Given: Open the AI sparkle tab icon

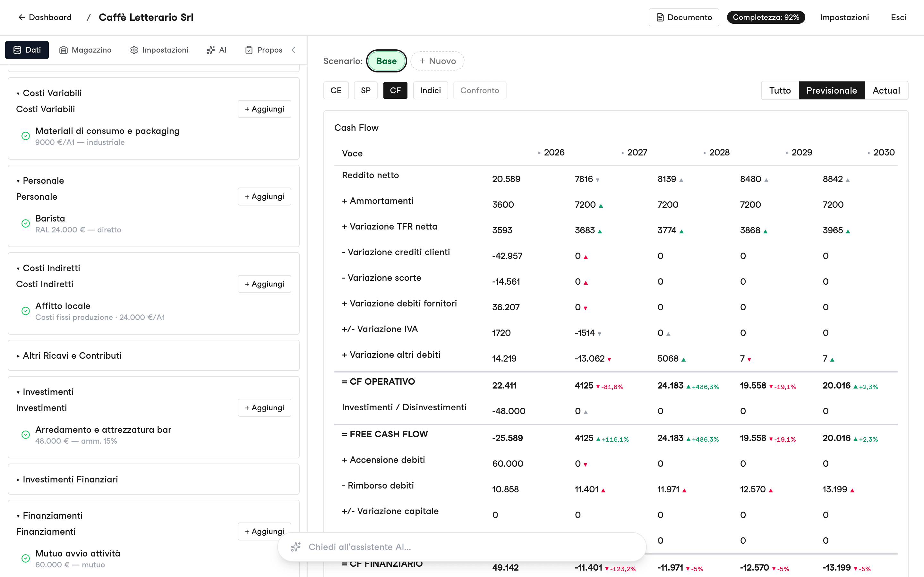Looking at the screenshot, I should 211,50.
